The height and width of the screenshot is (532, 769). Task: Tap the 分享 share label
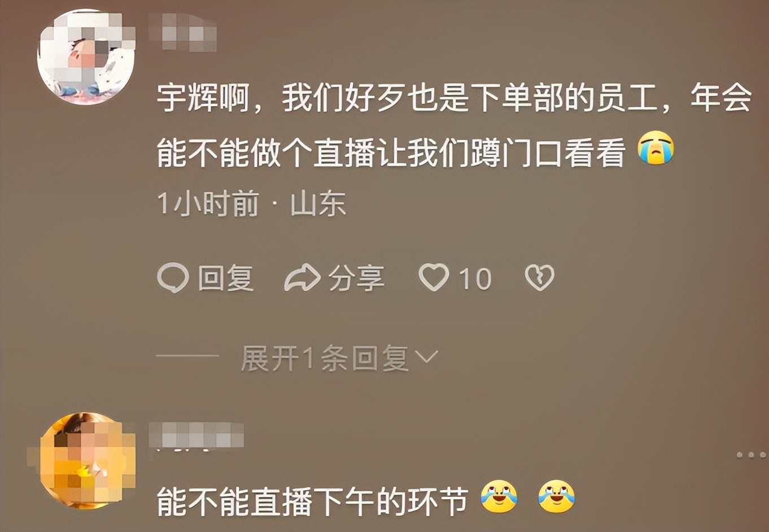(356, 278)
